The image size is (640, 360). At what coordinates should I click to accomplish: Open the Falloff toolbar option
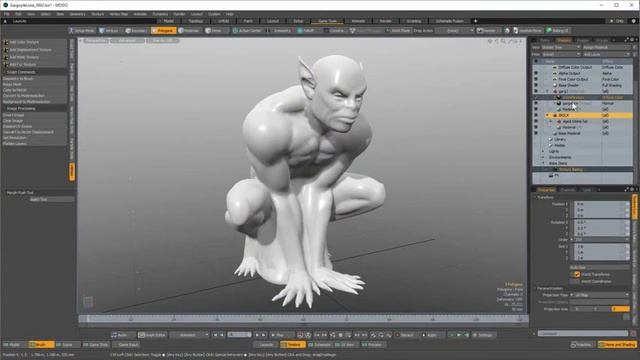pyautogui.click(x=306, y=31)
